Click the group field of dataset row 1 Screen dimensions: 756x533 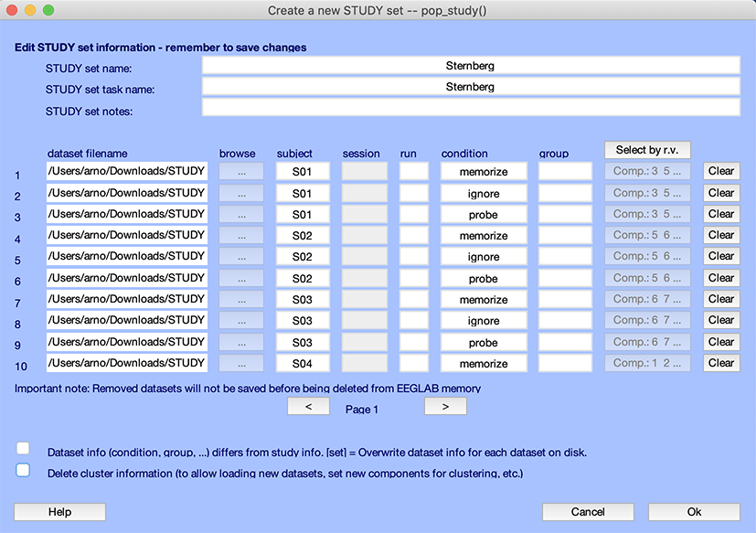[x=565, y=171]
